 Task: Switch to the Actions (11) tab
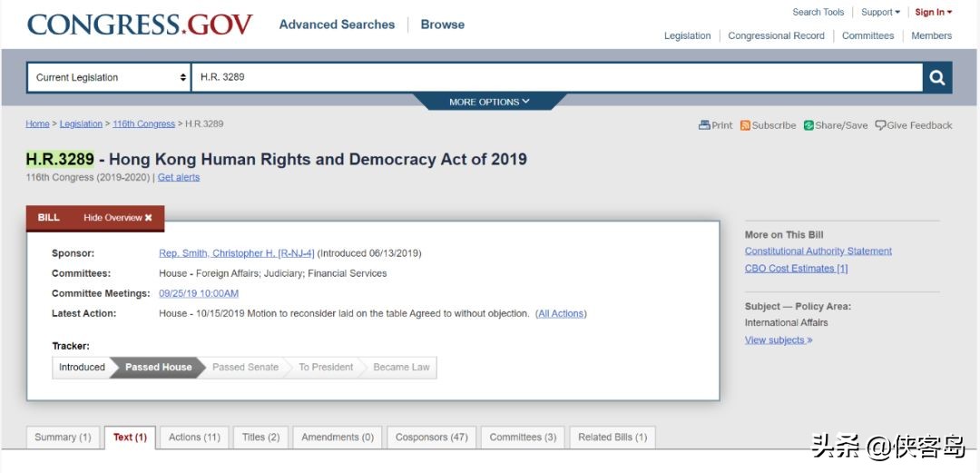194,438
